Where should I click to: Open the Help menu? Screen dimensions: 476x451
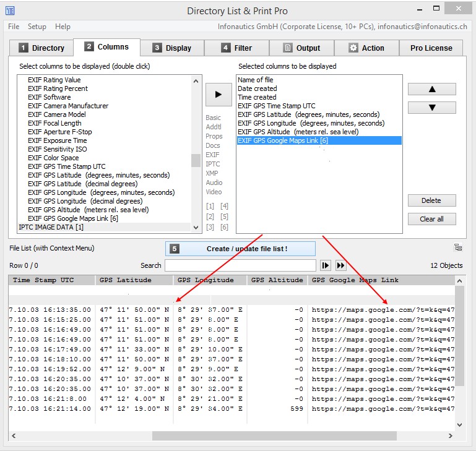coord(63,27)
